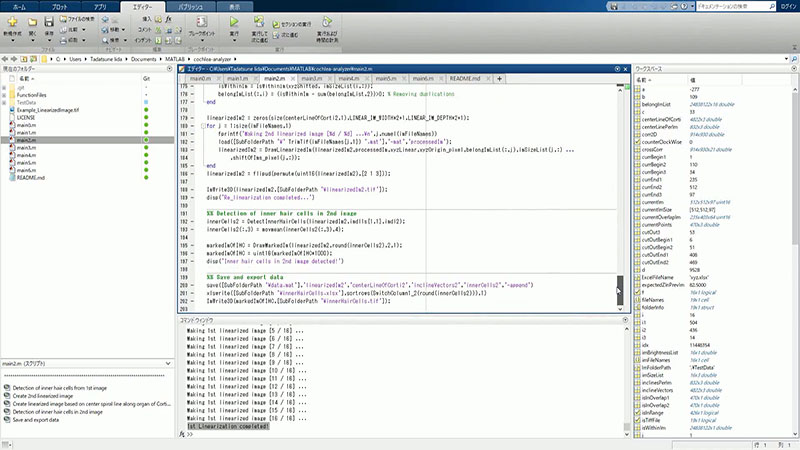
Task: Click the Advance (次に進む) button
Action: click(x=286, y=35)
